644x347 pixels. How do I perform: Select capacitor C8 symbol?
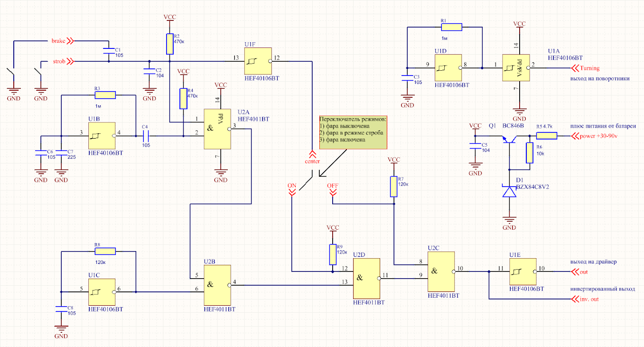pyautogui.click(x=61, y=309)
